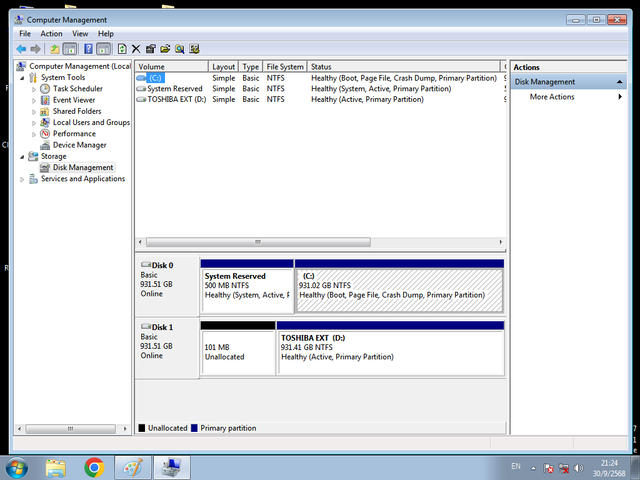Launch Google Chrome from taskbar

[x=94, y=468]
